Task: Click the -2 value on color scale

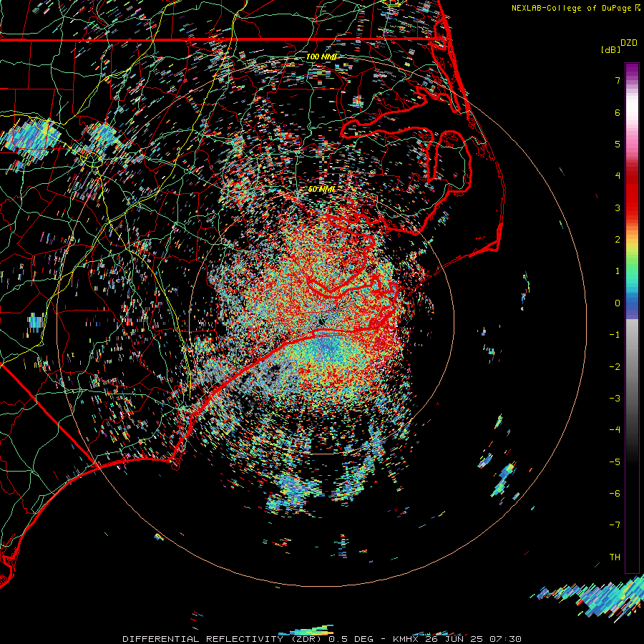Action: [615, 367]
